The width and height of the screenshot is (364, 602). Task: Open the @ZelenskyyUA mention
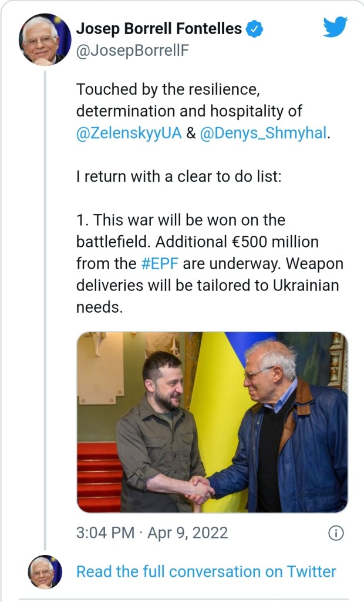[129, 132]
